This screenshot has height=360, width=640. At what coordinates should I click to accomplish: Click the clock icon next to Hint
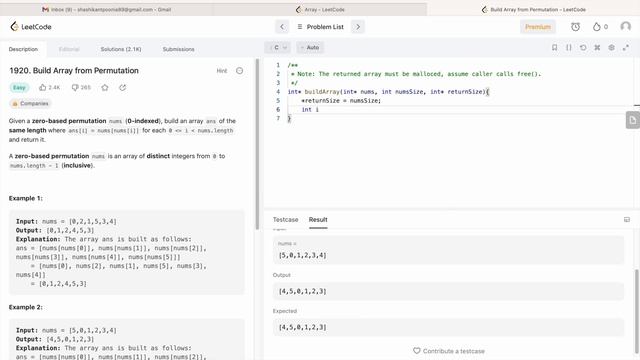pyautogui.click(x=240, y=71)
